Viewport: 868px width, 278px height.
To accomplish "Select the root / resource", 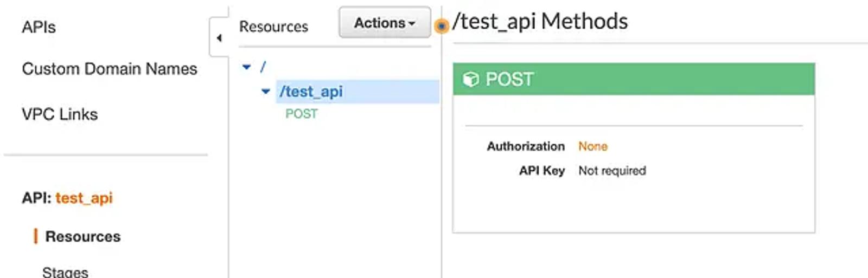I will click(x=263, y=67).
